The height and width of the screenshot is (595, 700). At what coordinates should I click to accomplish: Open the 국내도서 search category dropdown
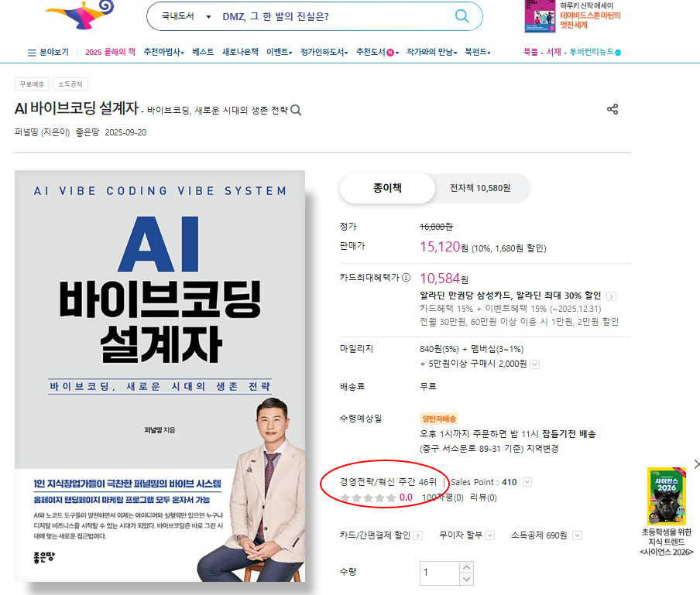pos(186,16)
